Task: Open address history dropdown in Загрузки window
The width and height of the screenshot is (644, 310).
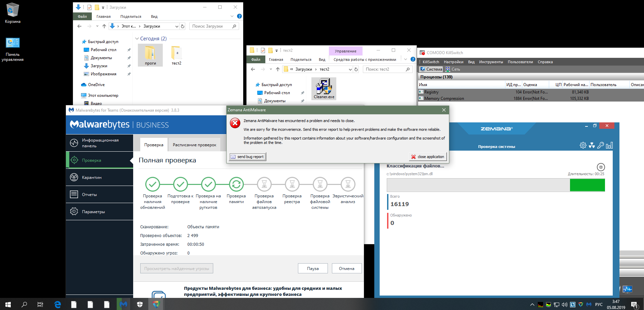Action: (x=177, y=26)
